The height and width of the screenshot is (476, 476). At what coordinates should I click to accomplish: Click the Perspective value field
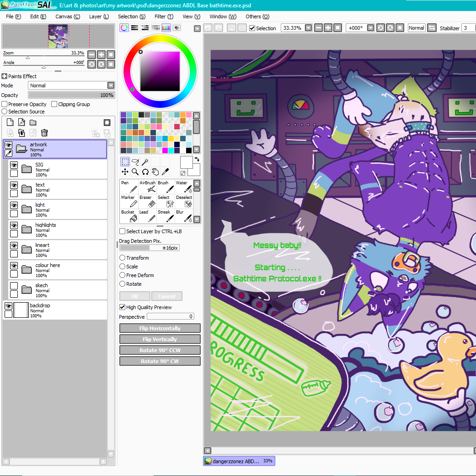pyautogui.click(x=170, y=316)
